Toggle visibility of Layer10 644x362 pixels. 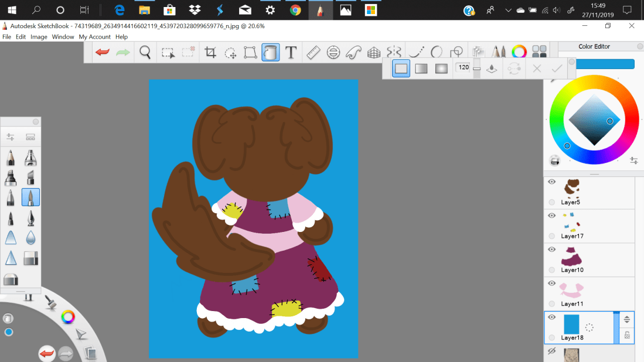(551, 250)
